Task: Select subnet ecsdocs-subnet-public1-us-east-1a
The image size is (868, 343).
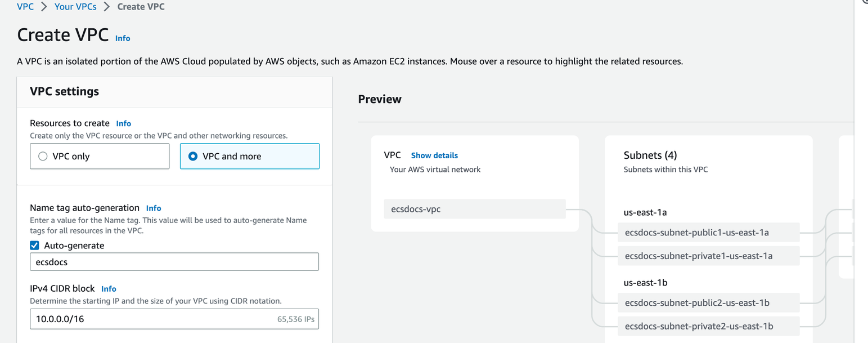Action: click(x=708, y=232)
